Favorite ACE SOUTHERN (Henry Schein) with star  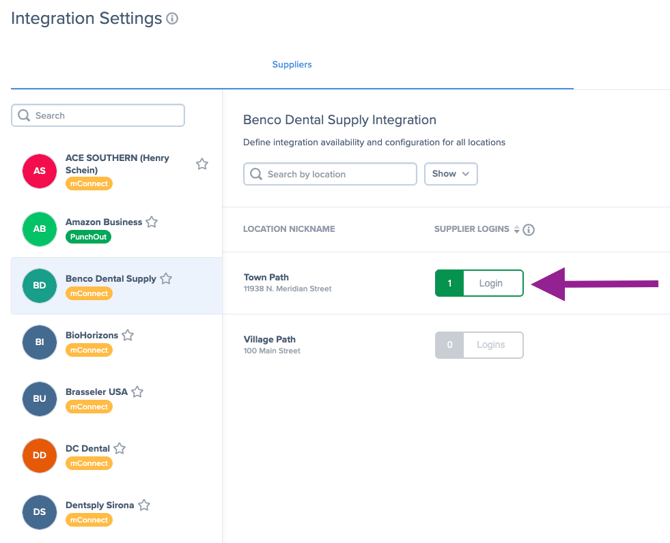point(202,164)
